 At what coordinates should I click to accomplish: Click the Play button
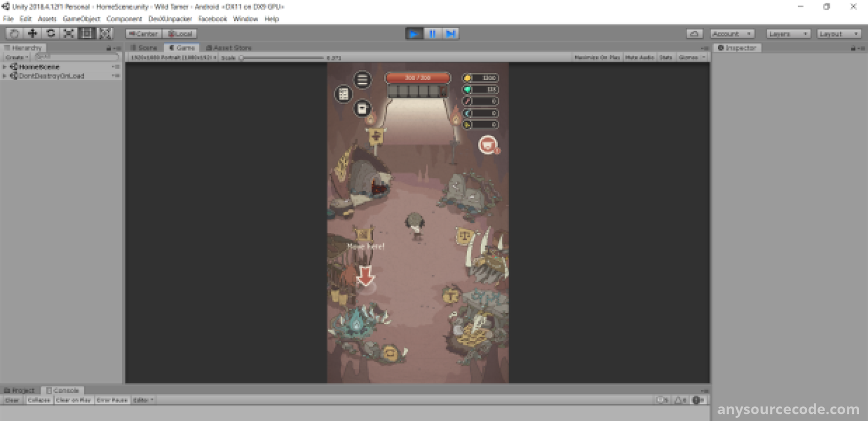click(414, 34)
